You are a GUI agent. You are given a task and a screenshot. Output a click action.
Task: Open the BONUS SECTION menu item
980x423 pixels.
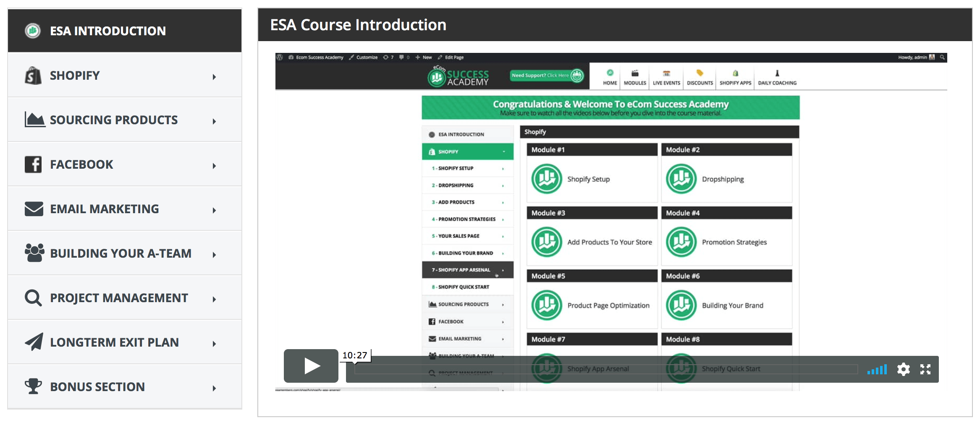click(x=125, y=386)
